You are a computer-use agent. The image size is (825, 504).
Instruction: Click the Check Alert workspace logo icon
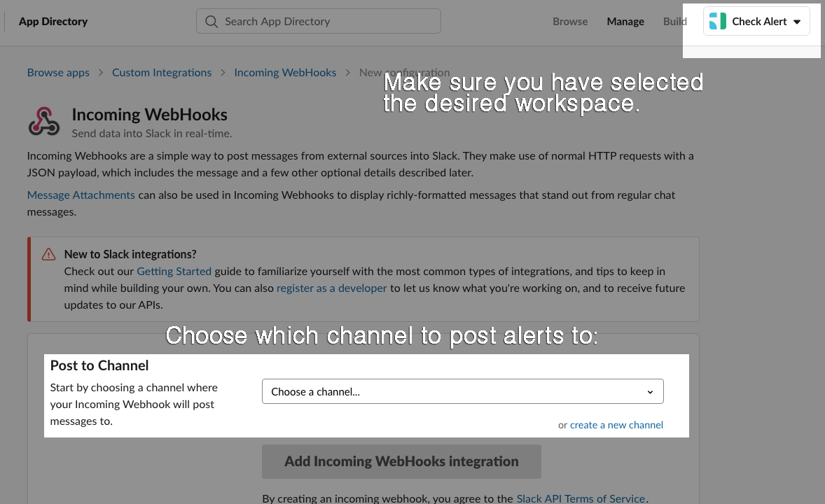coord(718,21)
